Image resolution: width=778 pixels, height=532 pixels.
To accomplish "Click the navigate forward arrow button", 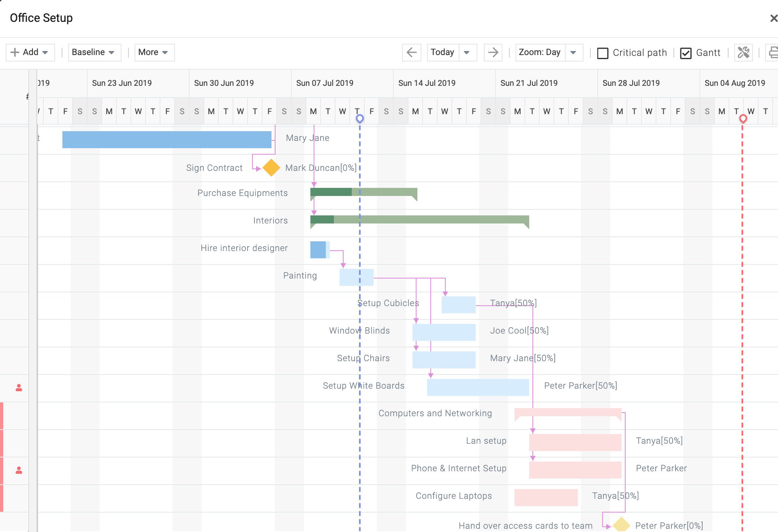I will tap(493, 52).
